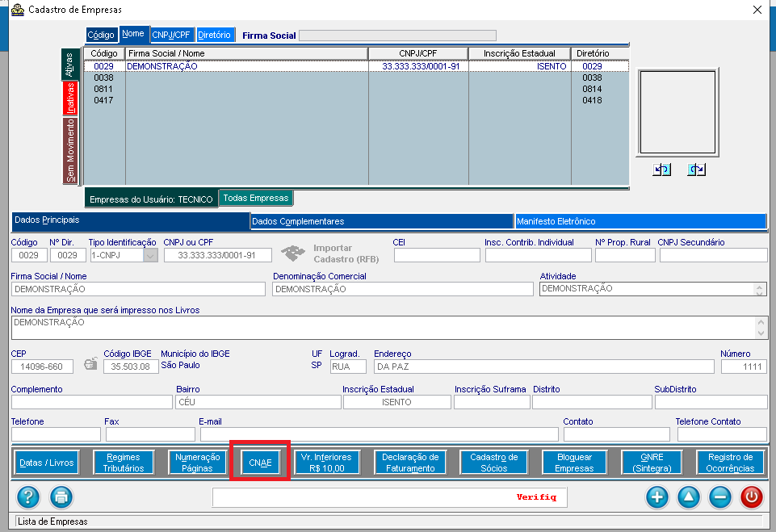Select company row with code 0811
This screenshot has width=776, height=532.
click(x=356, y=89)
